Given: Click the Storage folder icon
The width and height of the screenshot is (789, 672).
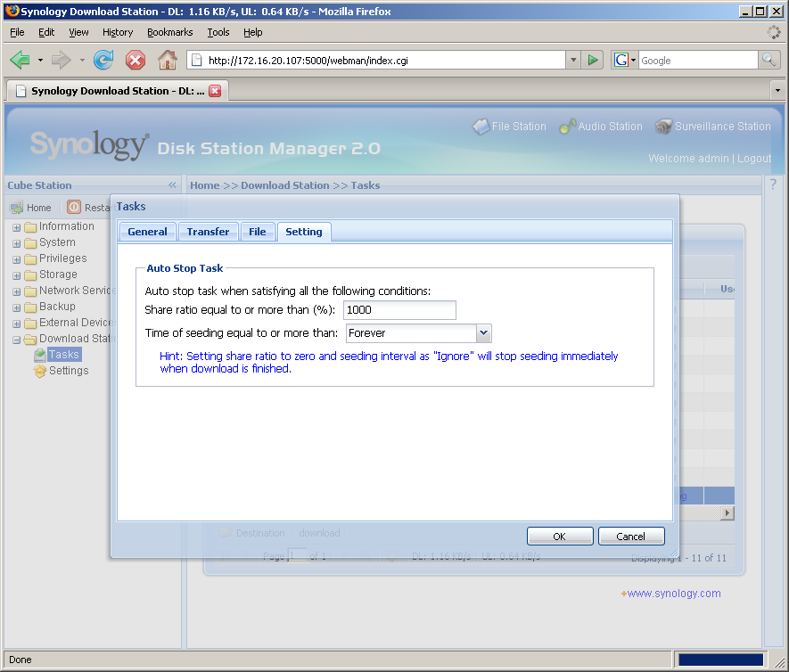Looking at the screenshot, I should 30,275.
